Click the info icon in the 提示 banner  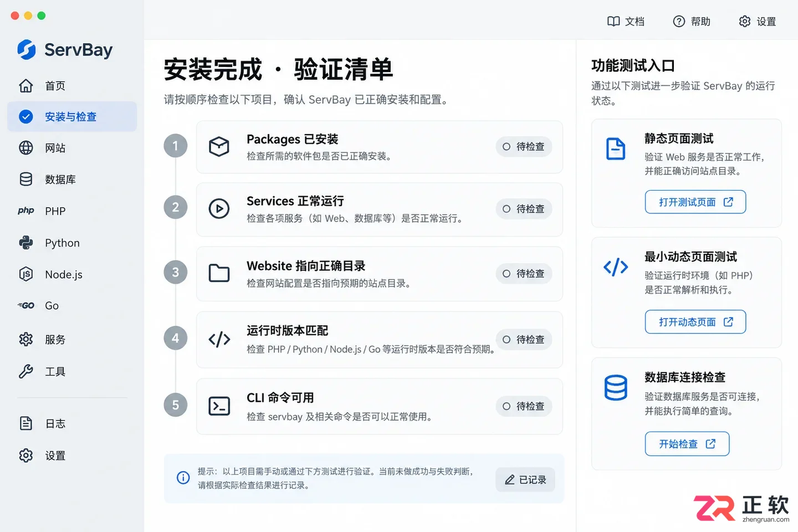(x=183, y=478)
